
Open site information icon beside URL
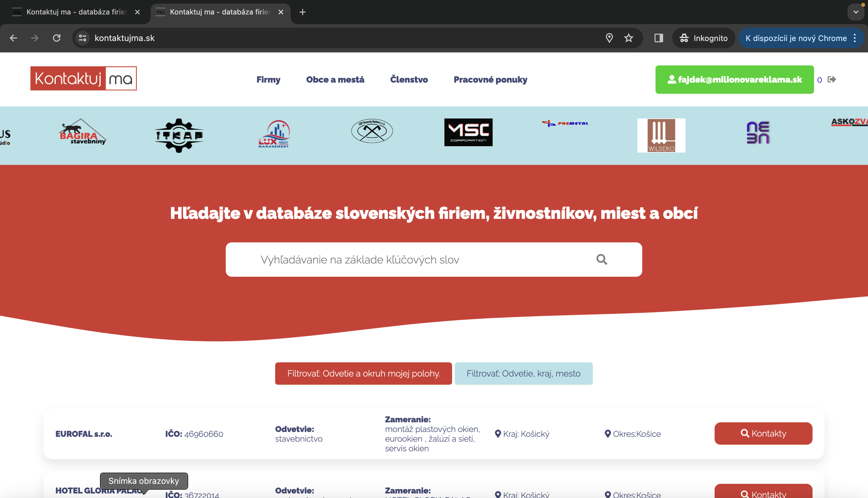point(82,38)
